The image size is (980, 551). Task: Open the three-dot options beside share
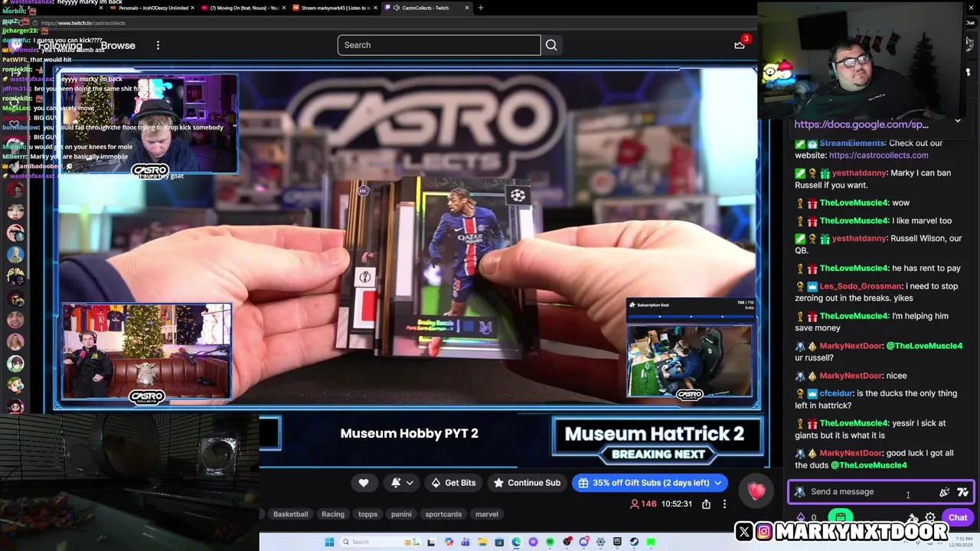click(724, 504)
